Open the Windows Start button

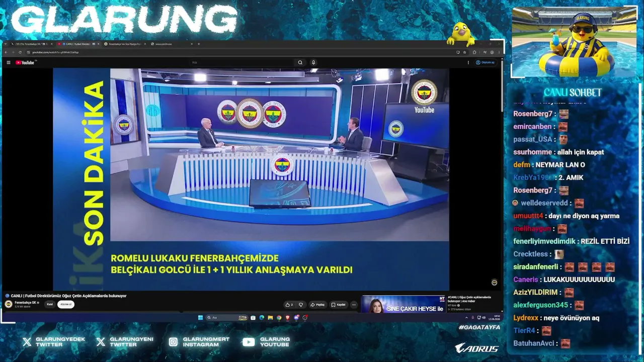200,318
